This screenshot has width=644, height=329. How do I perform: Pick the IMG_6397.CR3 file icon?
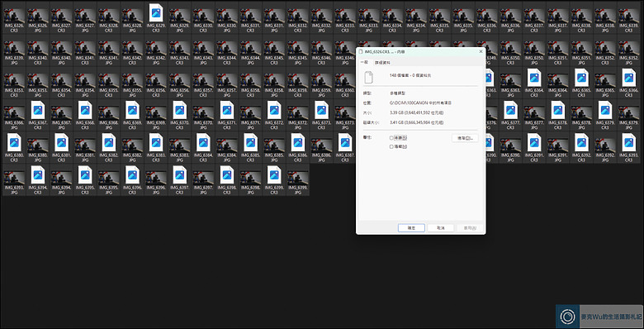click(180, 174)
